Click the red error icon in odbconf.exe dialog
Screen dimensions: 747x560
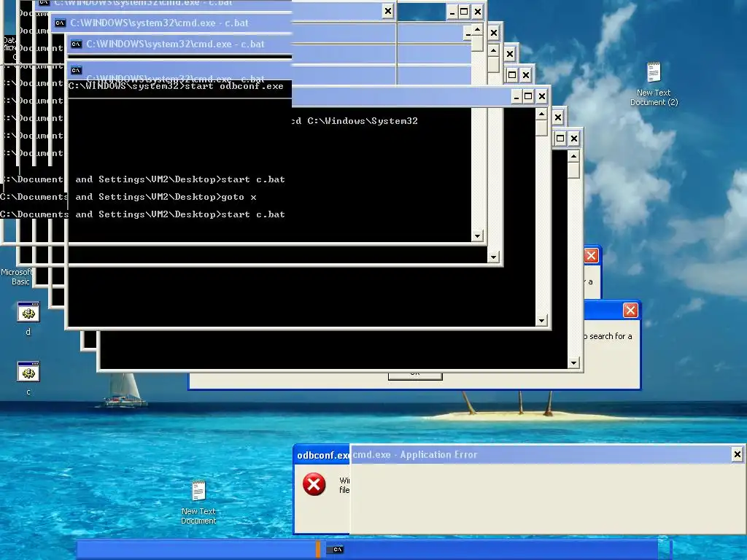click(314, 484)
